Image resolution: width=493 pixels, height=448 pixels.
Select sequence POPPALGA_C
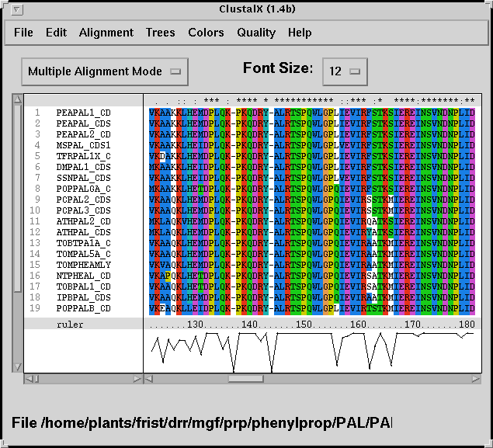[x=83, y=189]
